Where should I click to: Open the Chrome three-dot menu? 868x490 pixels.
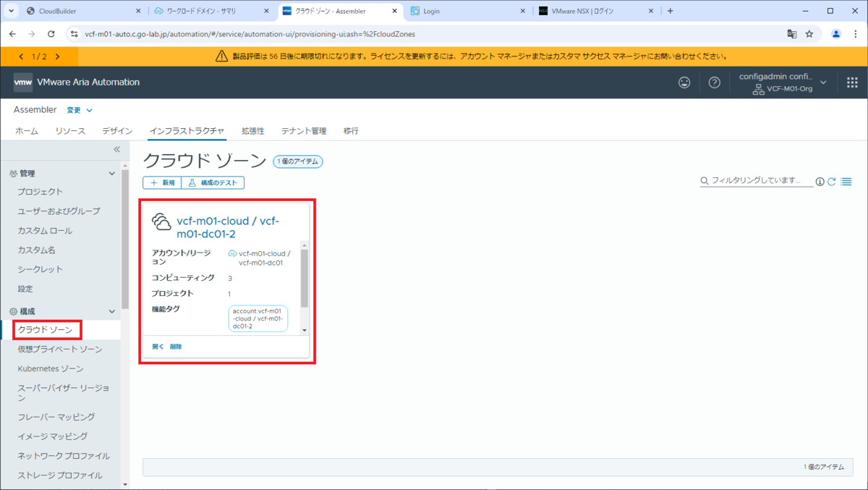(855, 34)
